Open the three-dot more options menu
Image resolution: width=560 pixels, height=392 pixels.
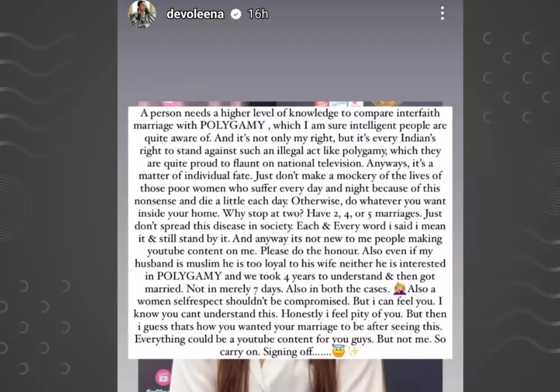click(x=442, y=13)
